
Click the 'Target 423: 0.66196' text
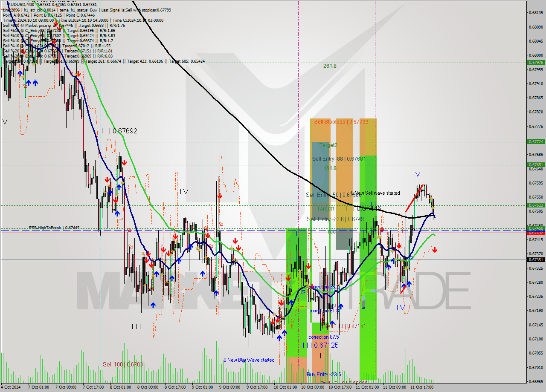[x=146, y=61]
